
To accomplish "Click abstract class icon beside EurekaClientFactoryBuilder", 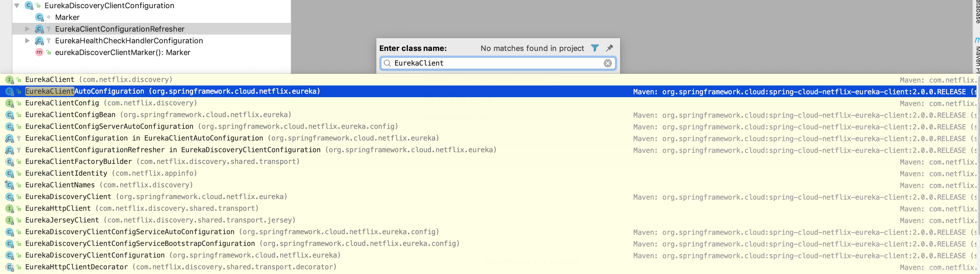I will point(9,162).
